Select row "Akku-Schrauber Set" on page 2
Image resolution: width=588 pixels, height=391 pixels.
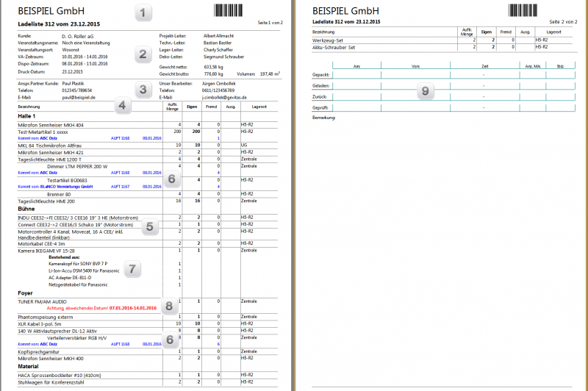(442, 47)
